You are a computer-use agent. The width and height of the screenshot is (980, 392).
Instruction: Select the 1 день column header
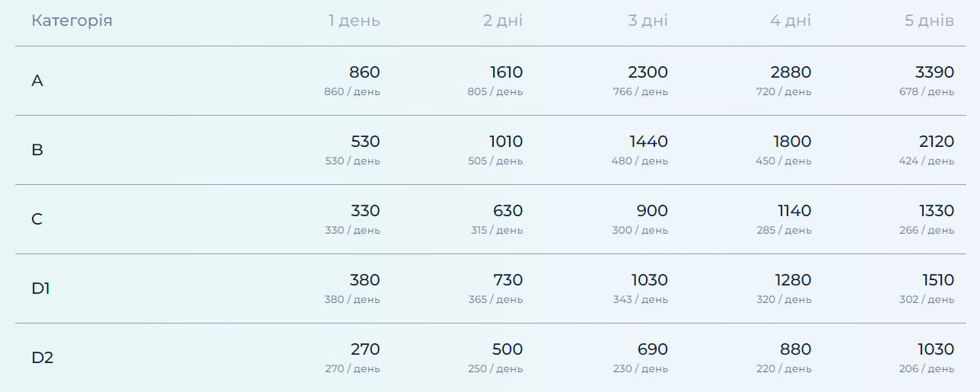click(354, 21)
